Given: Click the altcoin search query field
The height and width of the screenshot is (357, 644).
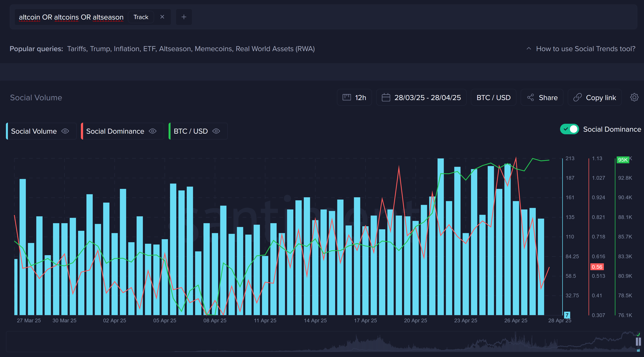Looking at the screenshot, I should (71, 17).
